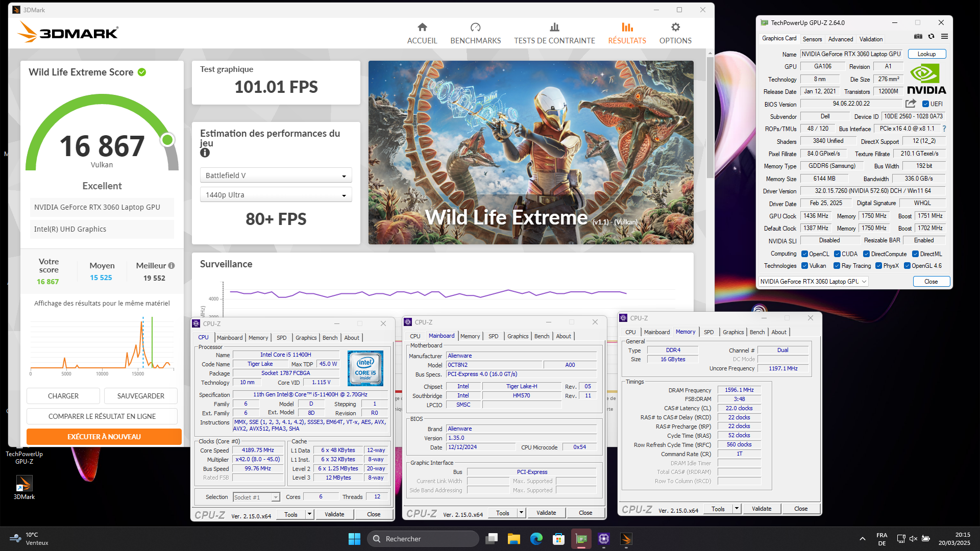
Task: Toggle the OpenCL checkbox in GPU-Z
Action: coord(804,254)
